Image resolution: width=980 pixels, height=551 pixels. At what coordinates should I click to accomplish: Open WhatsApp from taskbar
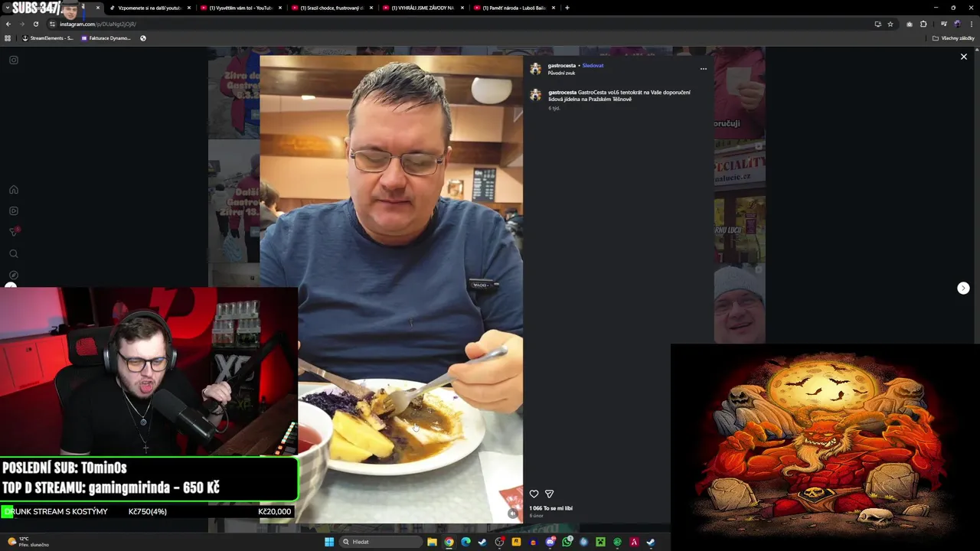(x=567, y=542)
